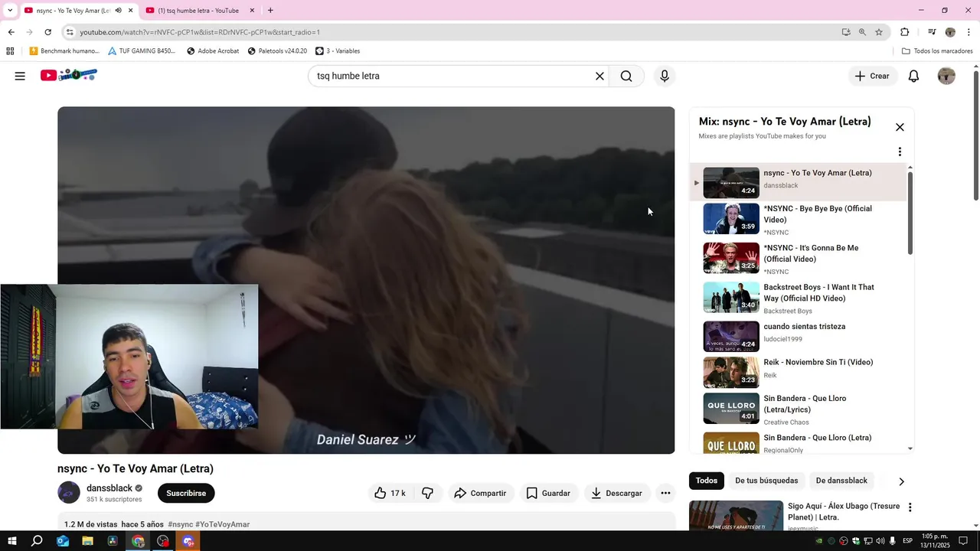This screenshot has height=551, width=980.
Task: Open TUF GAMING B450 bookmark
Action: point(142,51)
